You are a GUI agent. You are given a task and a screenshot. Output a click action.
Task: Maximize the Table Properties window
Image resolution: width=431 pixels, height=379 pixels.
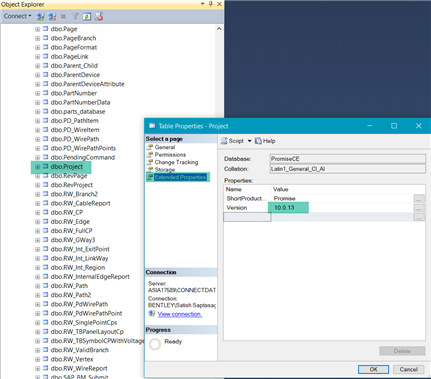[x=394, y=126]
